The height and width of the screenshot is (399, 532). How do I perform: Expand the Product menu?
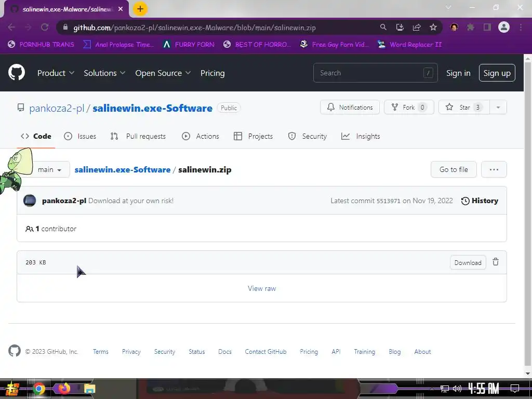click(x=56, y=73)
